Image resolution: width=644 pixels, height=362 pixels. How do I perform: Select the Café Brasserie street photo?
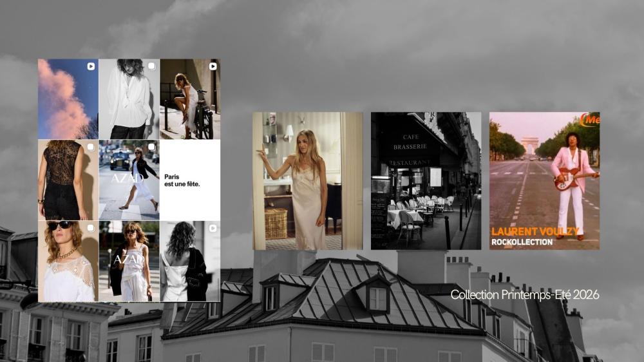426,181
